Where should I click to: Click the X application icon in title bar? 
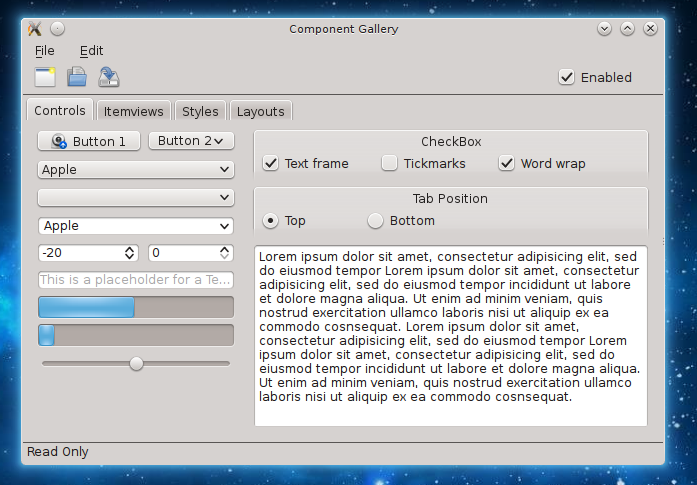35,29
